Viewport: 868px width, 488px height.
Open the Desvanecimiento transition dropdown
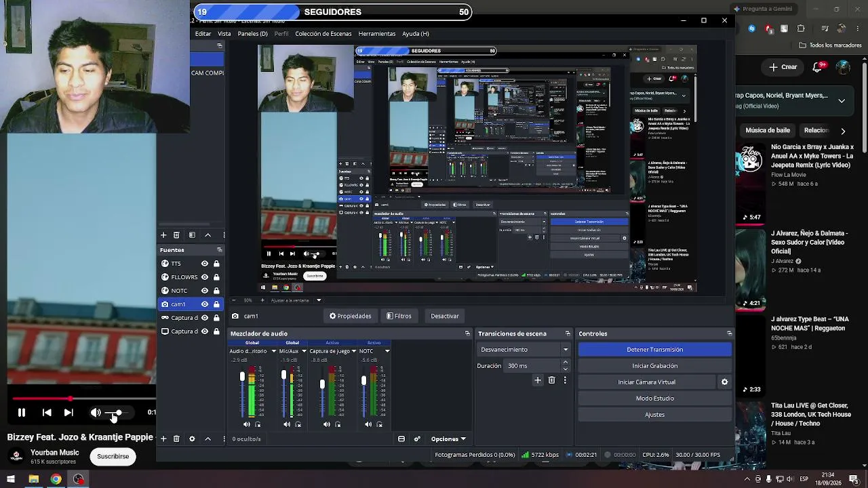pyautogui.click(x=524, y=350)
